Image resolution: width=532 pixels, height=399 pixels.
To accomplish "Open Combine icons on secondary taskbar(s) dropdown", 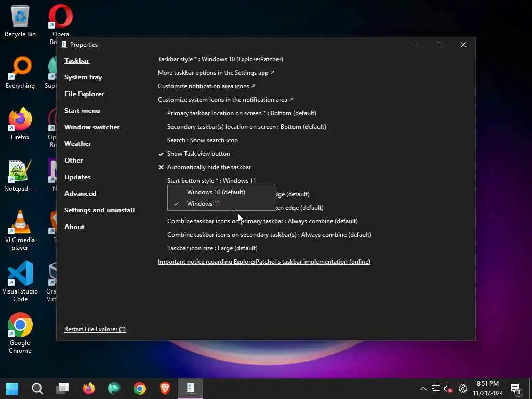I will (x=269, y=235).
